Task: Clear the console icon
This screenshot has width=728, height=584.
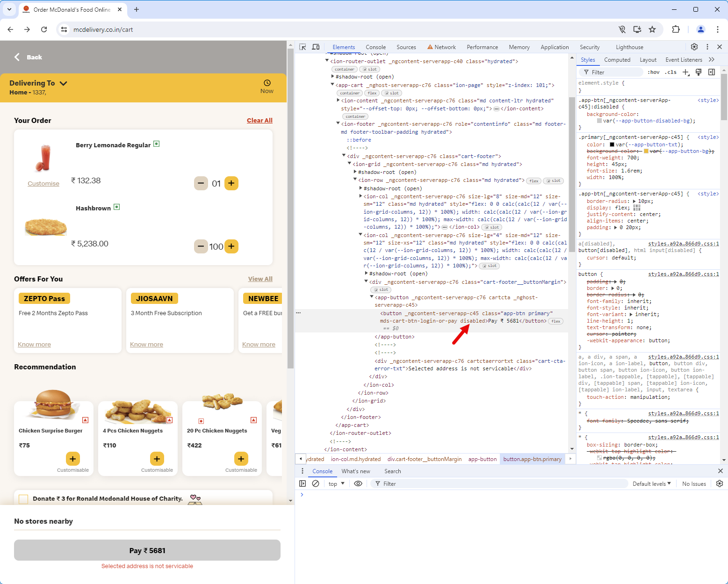Action: click(x=316, y=483)
